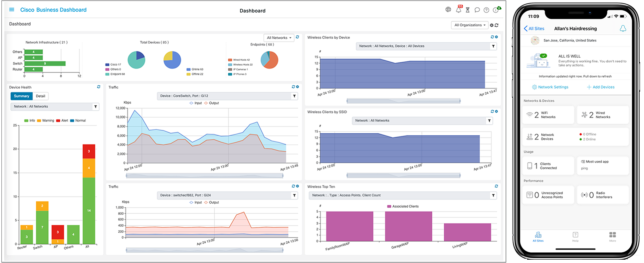Open the job center hourglass icon
Image resolution: width=644 pixels, height=263 pixels.
click(x=468, y=10)
